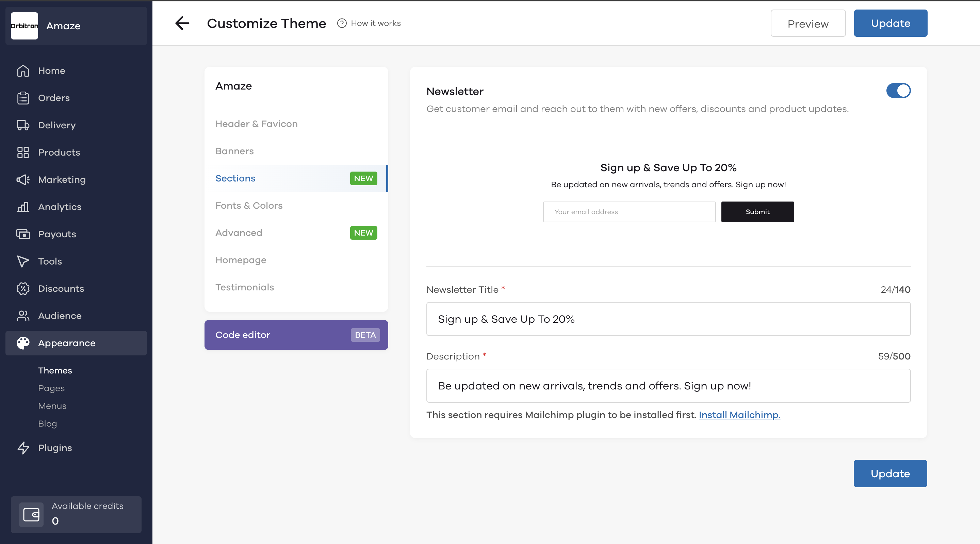Screen dimensions: 980x544
Task: Click the black Submit button
Action: pos(757,212)
